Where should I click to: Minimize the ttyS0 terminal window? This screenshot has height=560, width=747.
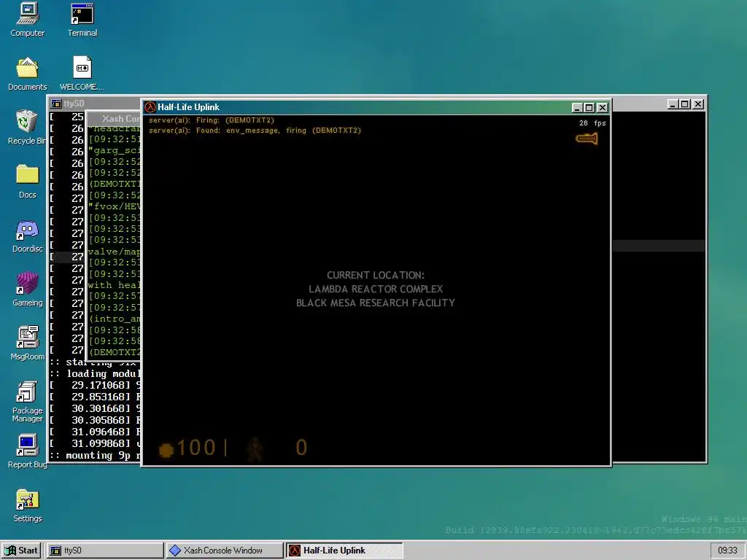673,104
